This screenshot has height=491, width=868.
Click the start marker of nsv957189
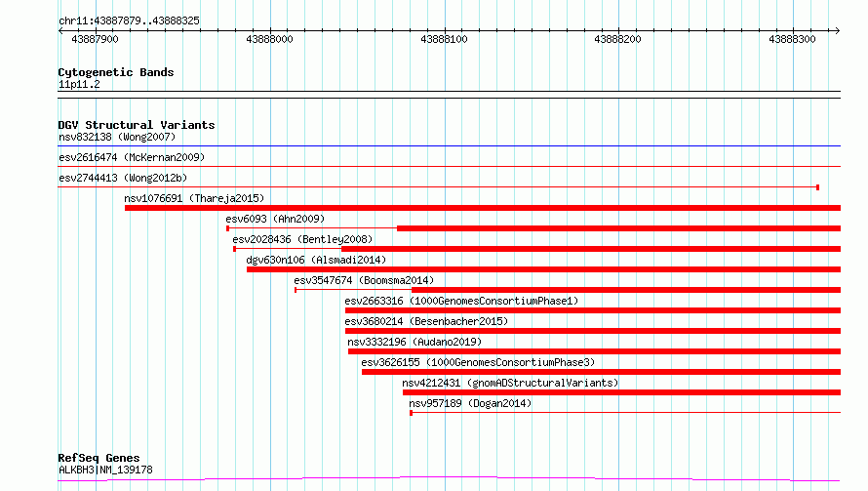point(412,413)
